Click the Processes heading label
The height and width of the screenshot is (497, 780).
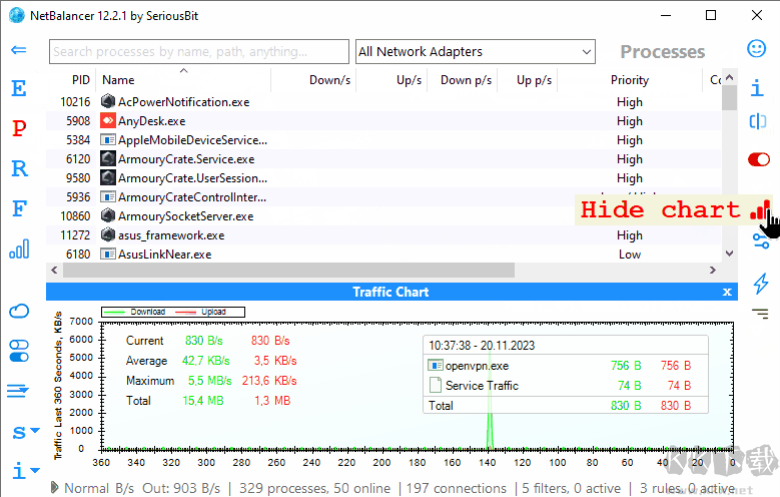point(663,52)
